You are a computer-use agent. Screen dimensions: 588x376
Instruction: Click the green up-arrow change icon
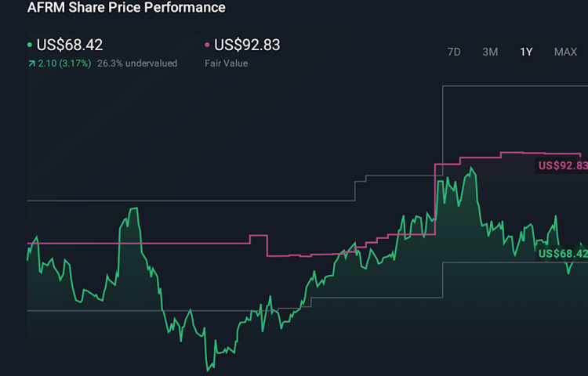point(31,63)
